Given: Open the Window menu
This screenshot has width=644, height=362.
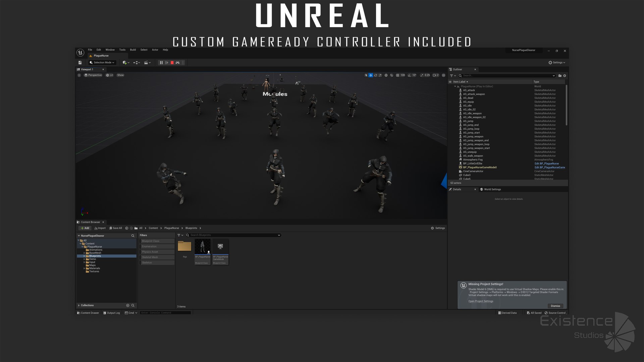Looking at the screenshot, I should [110, 50].
